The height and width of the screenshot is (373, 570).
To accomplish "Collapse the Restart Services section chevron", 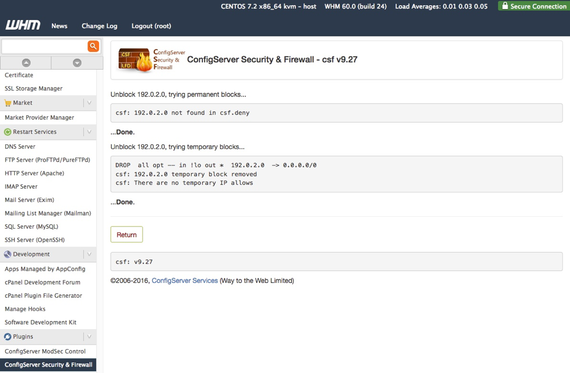I will pos(89,132).
